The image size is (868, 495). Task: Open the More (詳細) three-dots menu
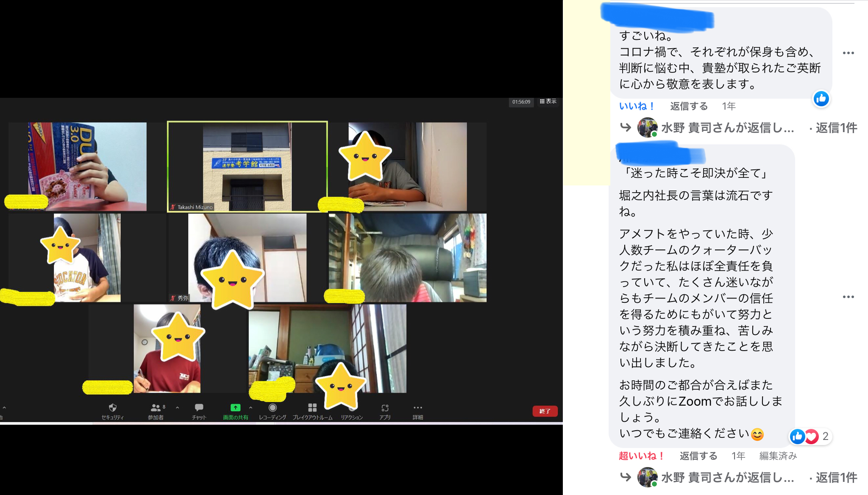418,408
